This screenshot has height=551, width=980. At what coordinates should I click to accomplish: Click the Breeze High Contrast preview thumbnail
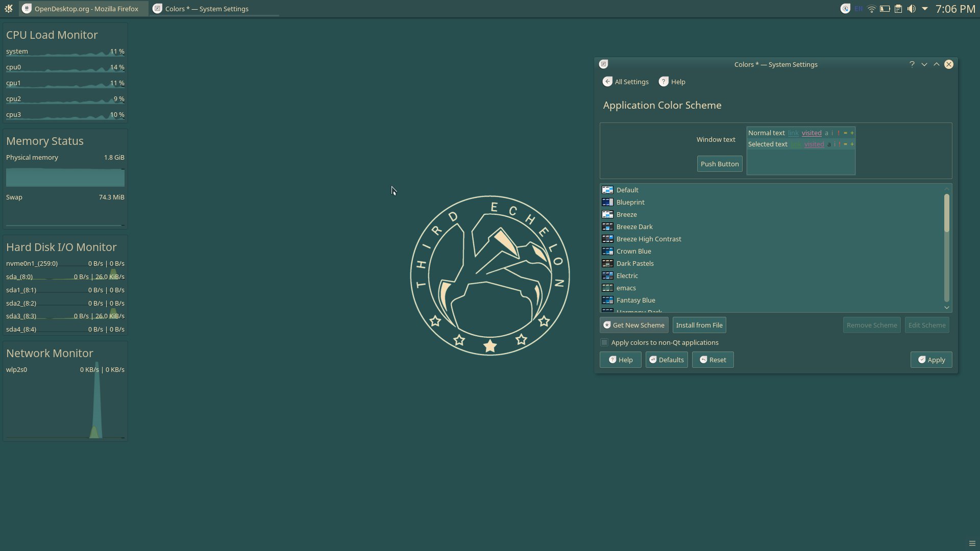[x=607, y=239]
